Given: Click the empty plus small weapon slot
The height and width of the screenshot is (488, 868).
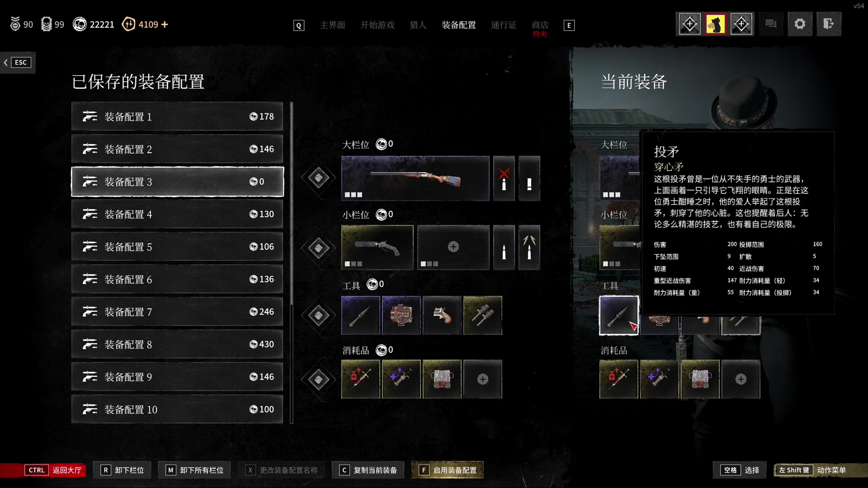Looking at the screenshot, I should (x=453, y=247).
